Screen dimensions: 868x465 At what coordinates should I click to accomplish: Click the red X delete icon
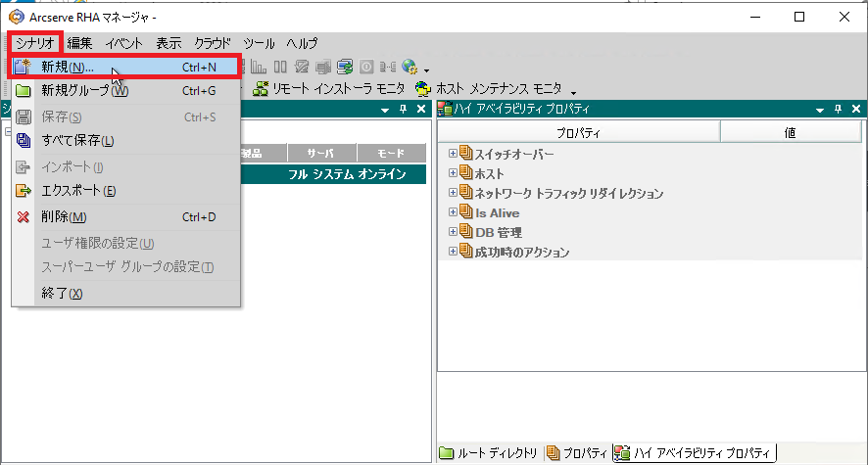click(23, 216)
